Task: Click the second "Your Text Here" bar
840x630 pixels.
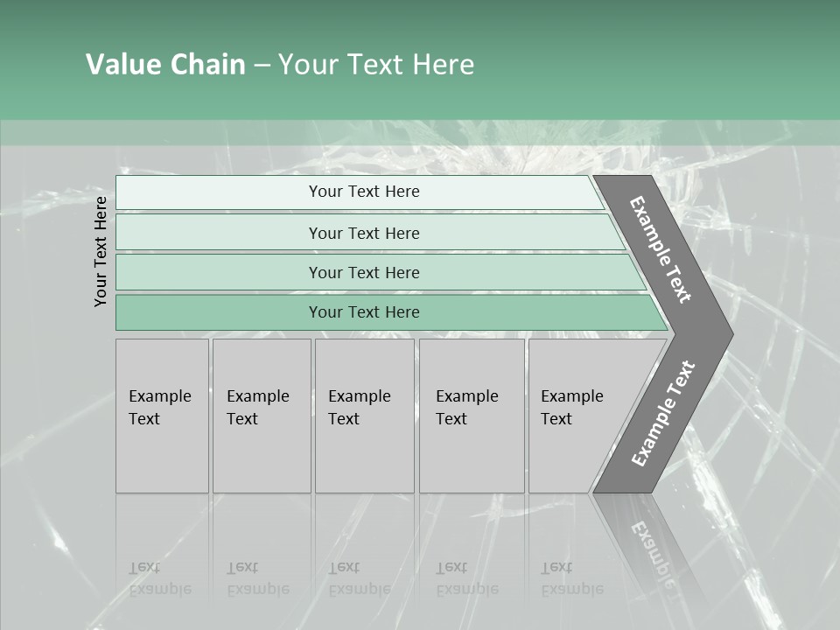Action: coord(364,233)
